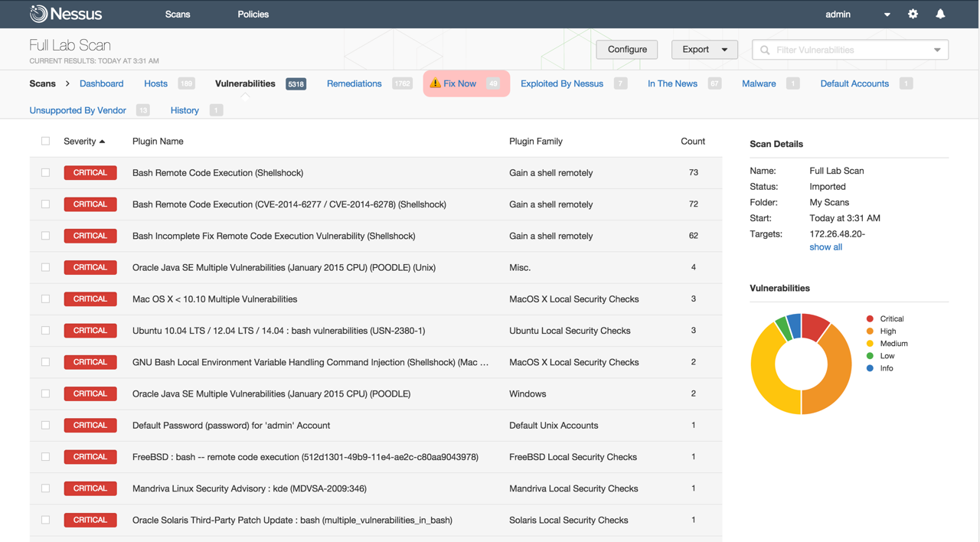This screenshot has width=980, height=542.
Task: Click the Nessus logo
Action: pyautogui.click(x=66, y=14)
